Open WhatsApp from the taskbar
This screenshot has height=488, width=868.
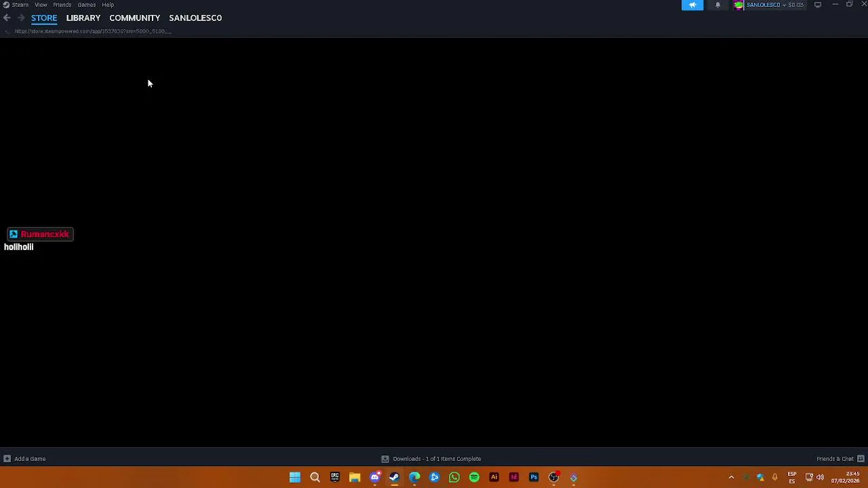tap(454, 478)
